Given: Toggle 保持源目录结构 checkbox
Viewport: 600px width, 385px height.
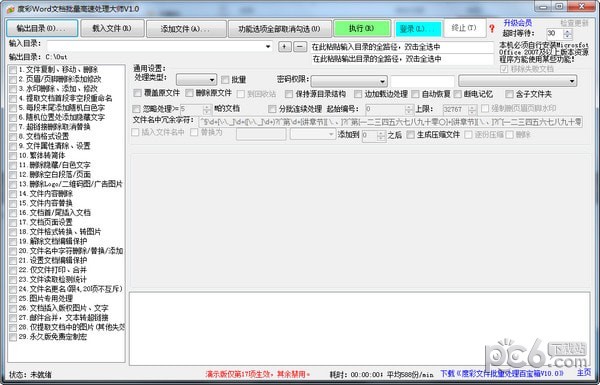Looking at the screenshot, I should point(289,94).
